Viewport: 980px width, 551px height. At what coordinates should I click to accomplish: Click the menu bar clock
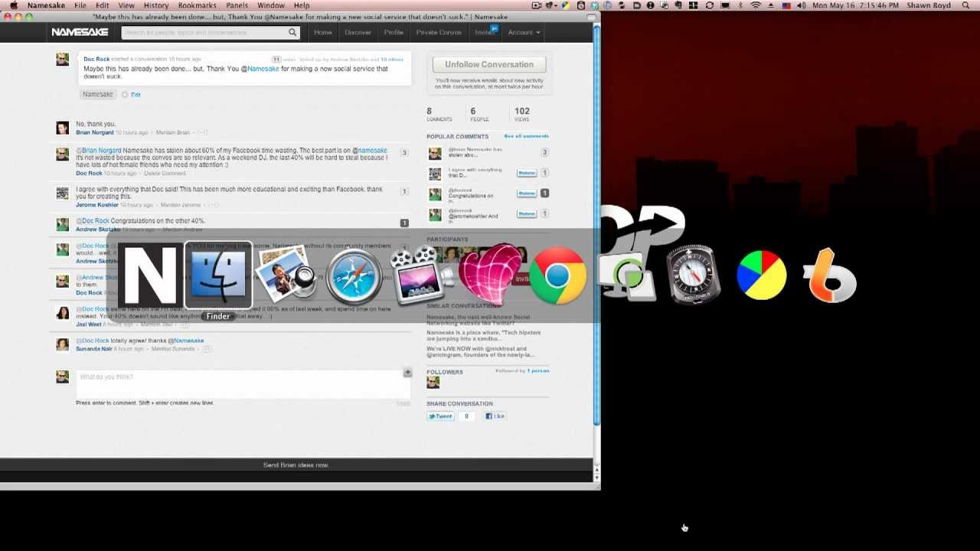coord(855,5)
